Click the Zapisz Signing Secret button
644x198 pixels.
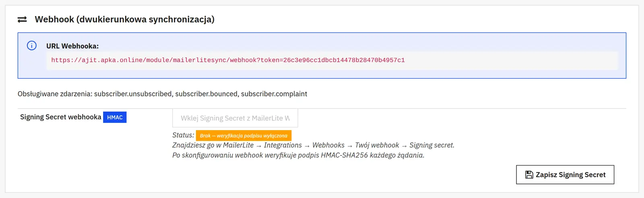(565, 175)
